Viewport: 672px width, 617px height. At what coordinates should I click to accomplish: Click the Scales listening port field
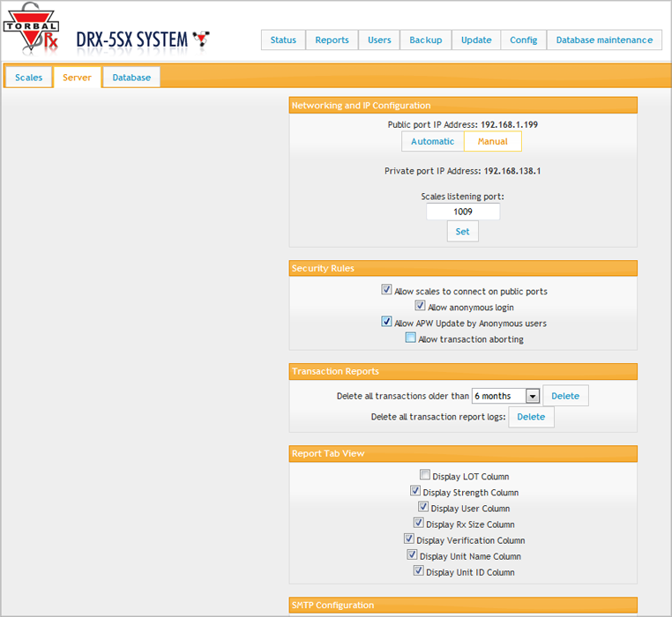pos(462,212)
